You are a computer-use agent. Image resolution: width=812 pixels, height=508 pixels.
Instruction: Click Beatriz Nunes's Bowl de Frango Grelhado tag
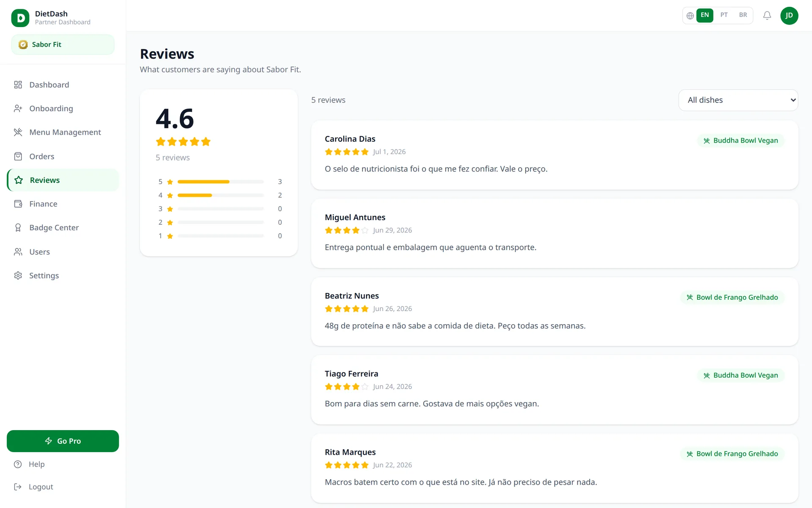pos(732,297)
